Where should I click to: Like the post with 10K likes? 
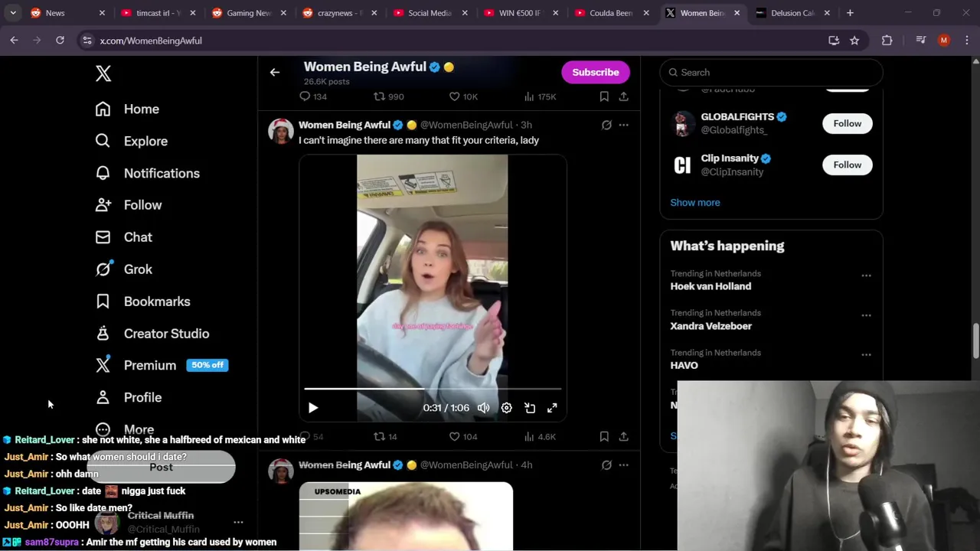[462, 96]
